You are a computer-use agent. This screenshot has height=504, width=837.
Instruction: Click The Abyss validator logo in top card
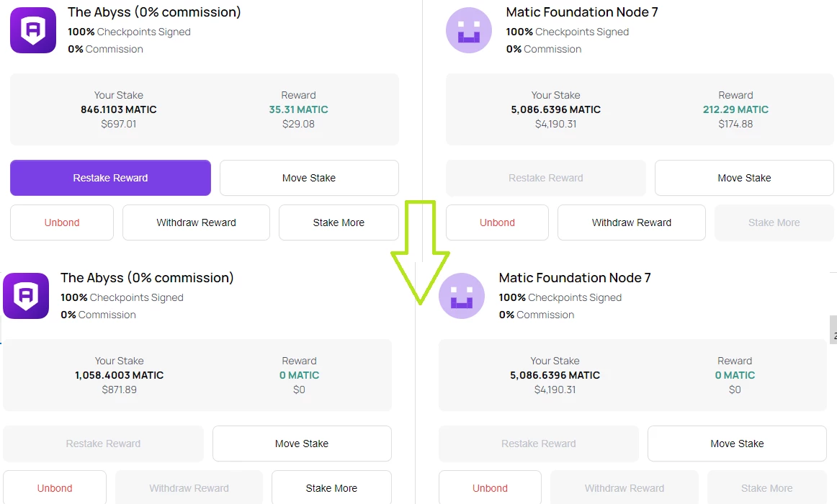point(33,30)
